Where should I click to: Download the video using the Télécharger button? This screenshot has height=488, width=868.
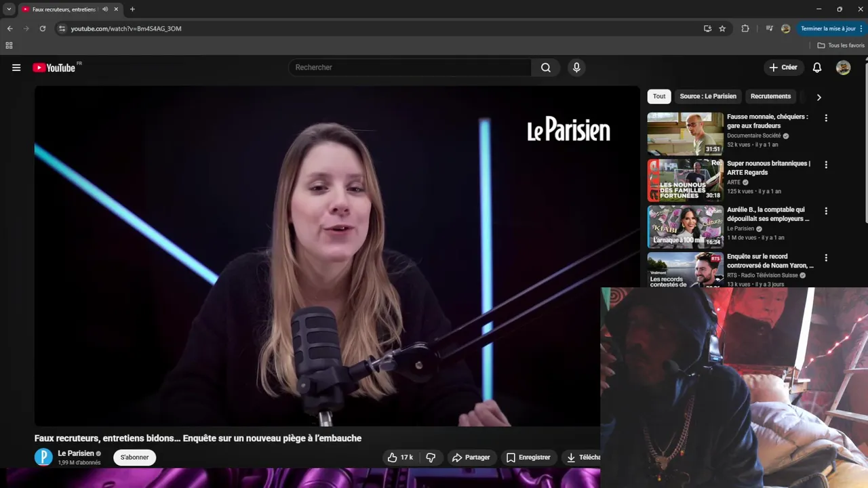583,457
